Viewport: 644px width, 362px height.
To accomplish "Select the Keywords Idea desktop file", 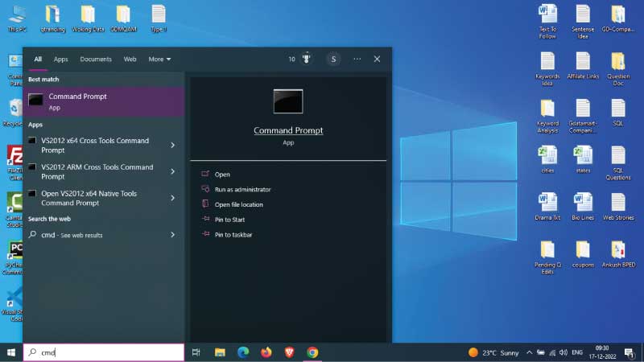I will click(x=547, y=69).
